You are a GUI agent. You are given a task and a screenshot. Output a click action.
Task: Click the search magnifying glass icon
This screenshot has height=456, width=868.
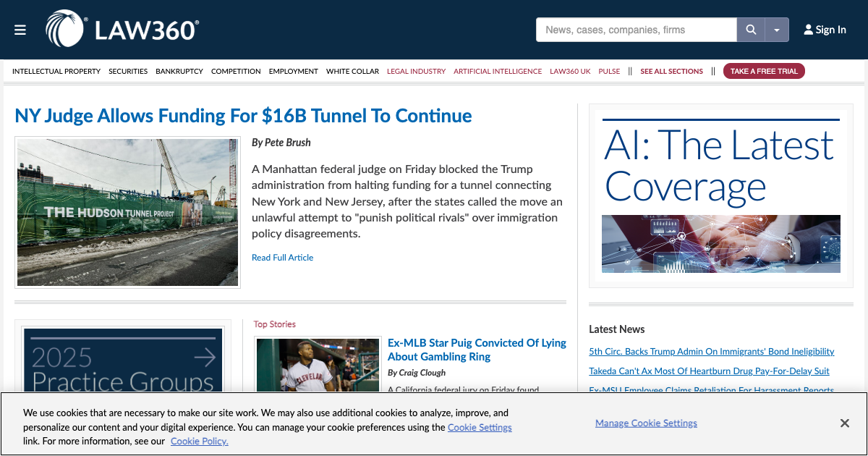point(751,30)
